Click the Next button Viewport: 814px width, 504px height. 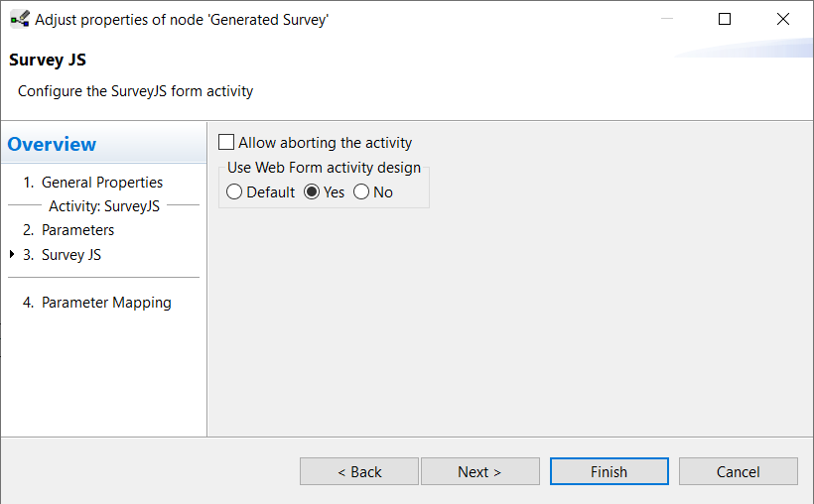coord(480,471)
